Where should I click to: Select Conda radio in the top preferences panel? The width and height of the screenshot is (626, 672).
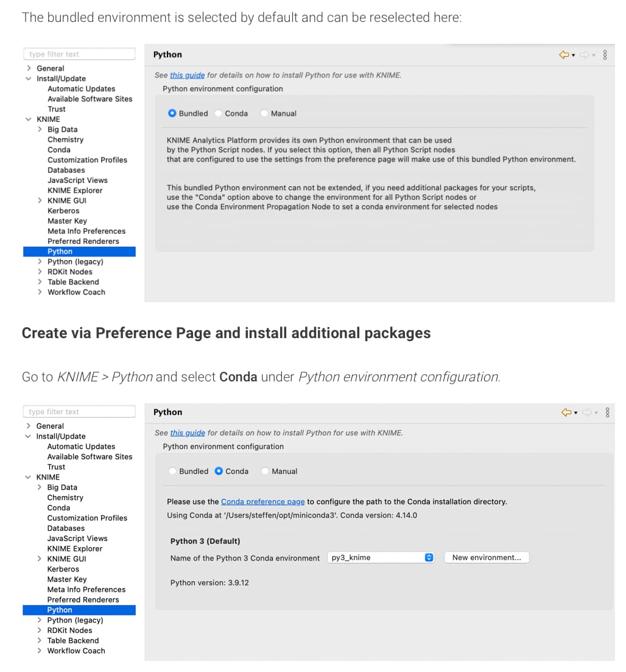[219, 113]
